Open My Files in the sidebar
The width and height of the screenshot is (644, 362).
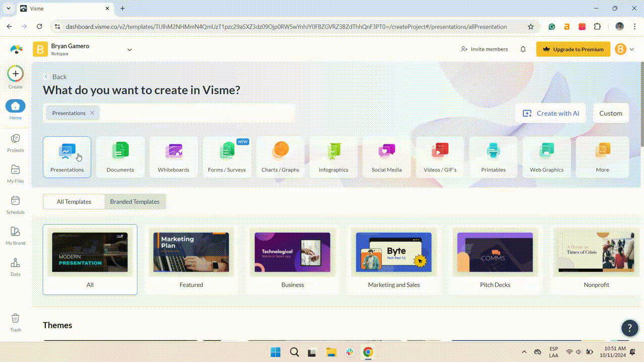15,174
